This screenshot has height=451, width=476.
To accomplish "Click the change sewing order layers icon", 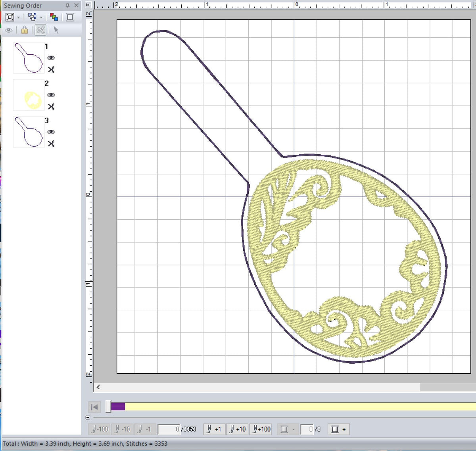I will pos(32,17).
